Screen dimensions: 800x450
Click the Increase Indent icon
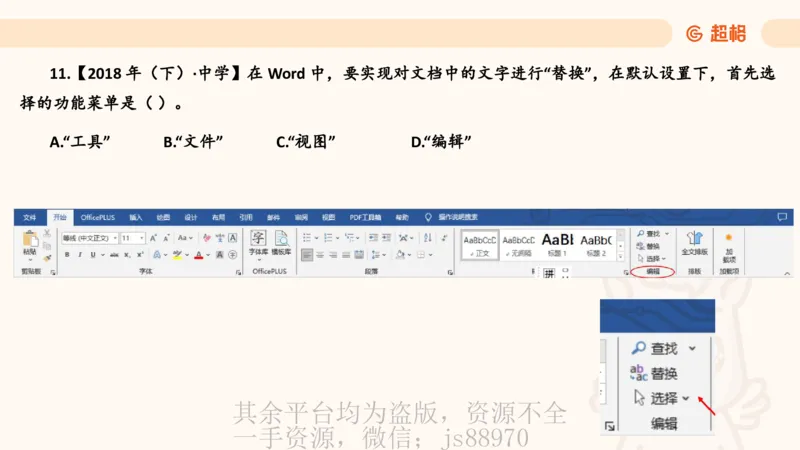[x=386, y=238]
